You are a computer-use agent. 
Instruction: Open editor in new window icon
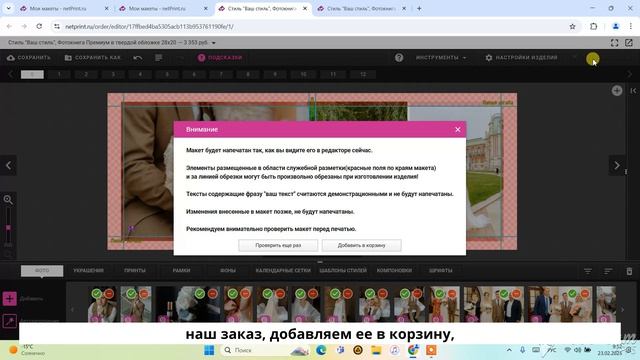629,42
